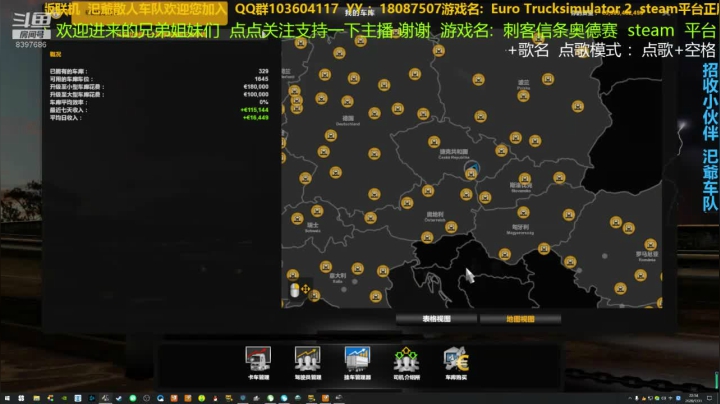Open Steam from the taskbar
The image size is (720, 404).
click(x=119, y=398)
